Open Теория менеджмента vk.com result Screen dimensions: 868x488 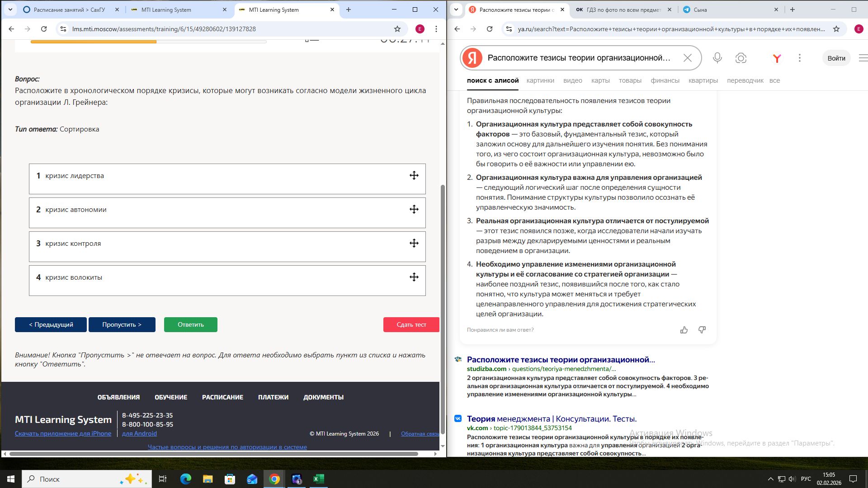tap(552, 419)
